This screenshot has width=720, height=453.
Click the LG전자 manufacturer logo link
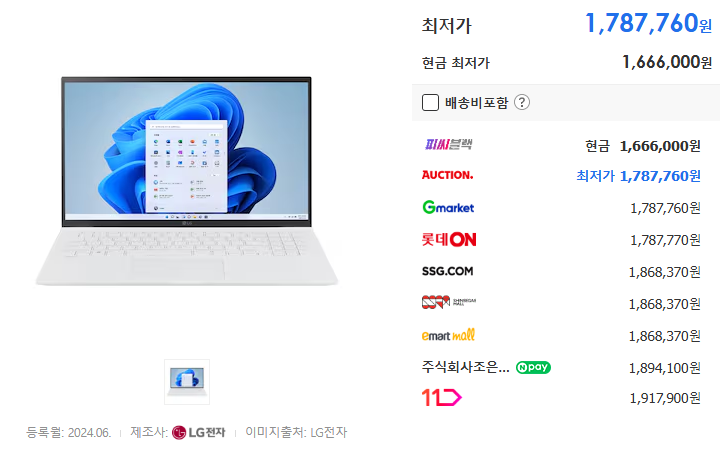click(x=198, y=432)
